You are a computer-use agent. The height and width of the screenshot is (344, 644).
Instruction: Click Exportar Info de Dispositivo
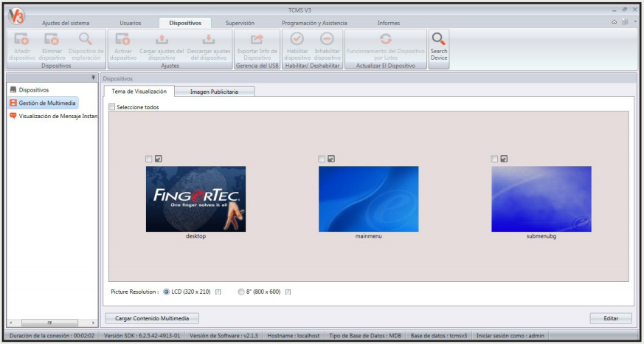click(x=257, y=46)
